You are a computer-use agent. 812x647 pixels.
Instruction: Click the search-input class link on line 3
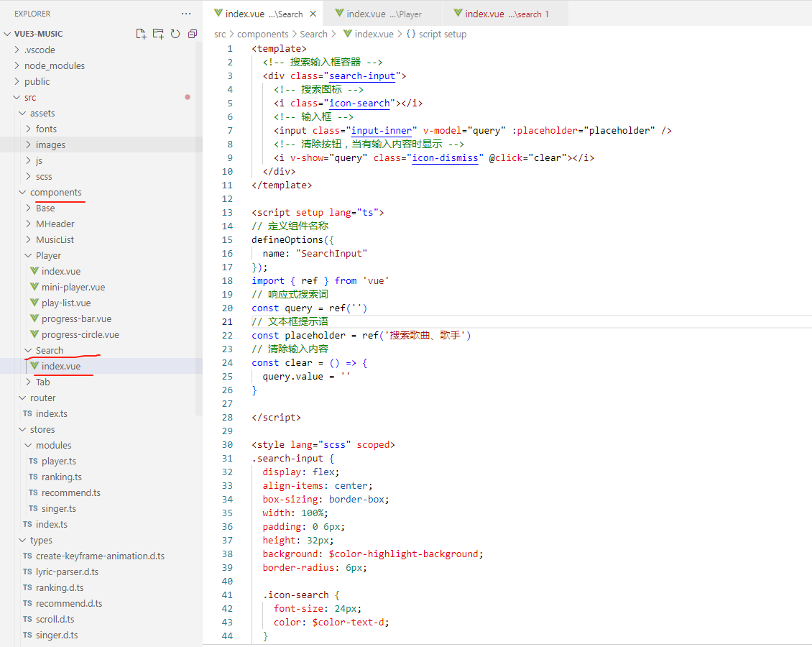click(x=362, y=76)
